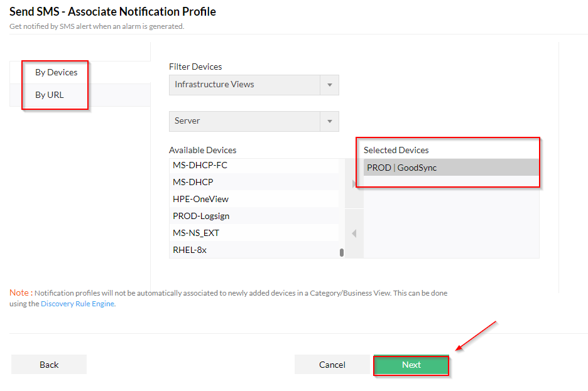This screenshot has width=588, height=391.
Task: Remove device using left arrow icon
Action: 354,233
